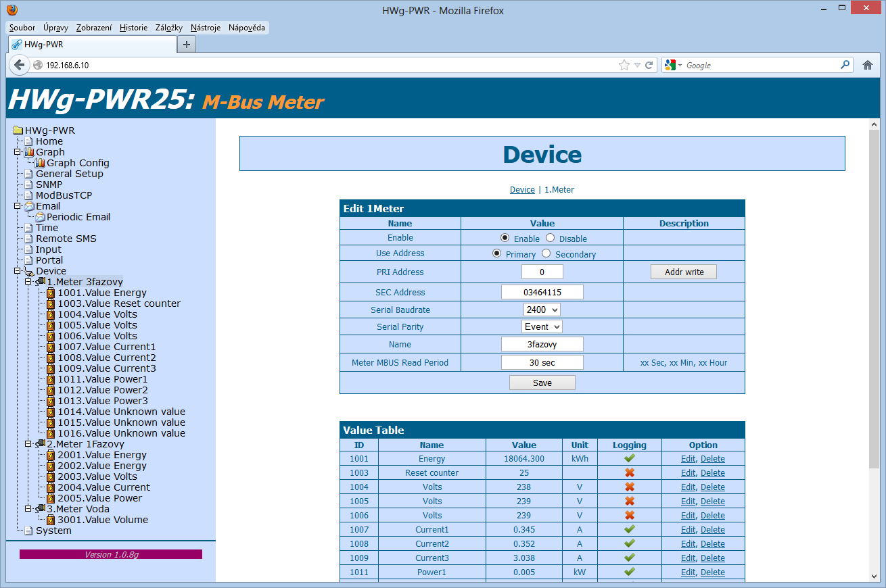Click logging cross for Reset counter row
The image size is (886, 588).
pyautogui.click(x=630, y=472)
